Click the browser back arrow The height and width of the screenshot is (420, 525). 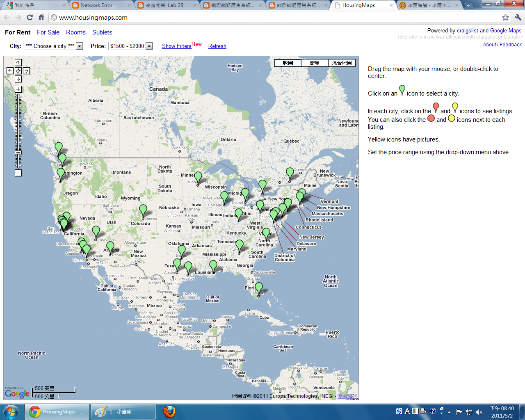7,17
